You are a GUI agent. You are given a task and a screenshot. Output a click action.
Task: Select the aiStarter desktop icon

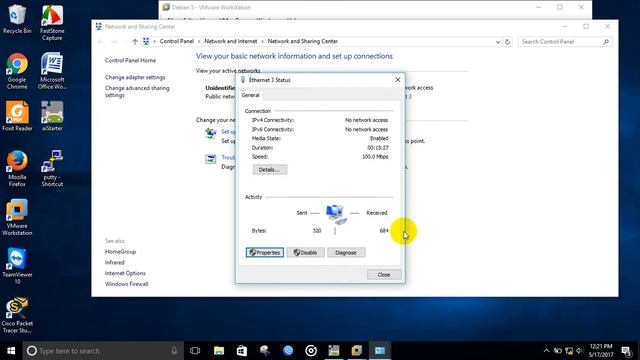coord(52,116)
